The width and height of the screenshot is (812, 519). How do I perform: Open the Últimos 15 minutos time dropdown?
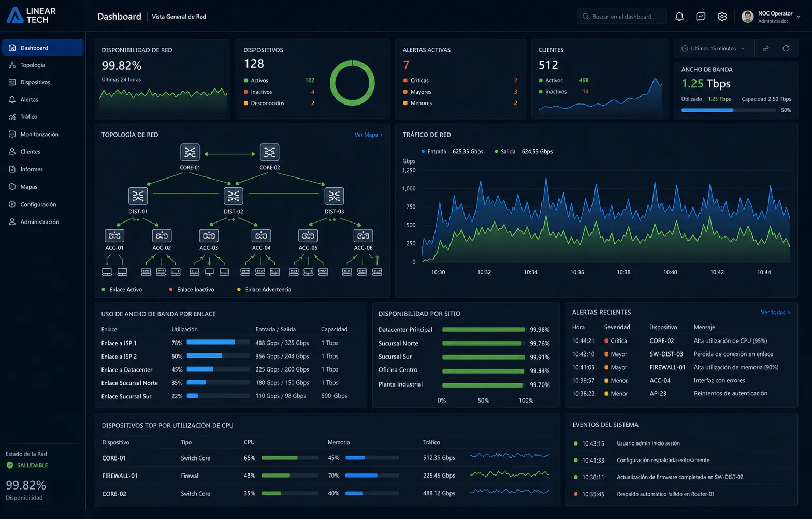[x=714, y=48]
